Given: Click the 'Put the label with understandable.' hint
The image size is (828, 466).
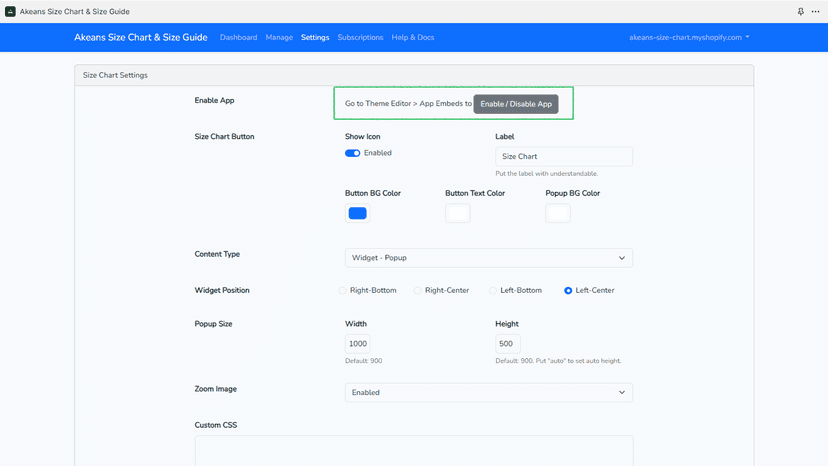Looking at the screenshot, I should (x=547, y=174).
